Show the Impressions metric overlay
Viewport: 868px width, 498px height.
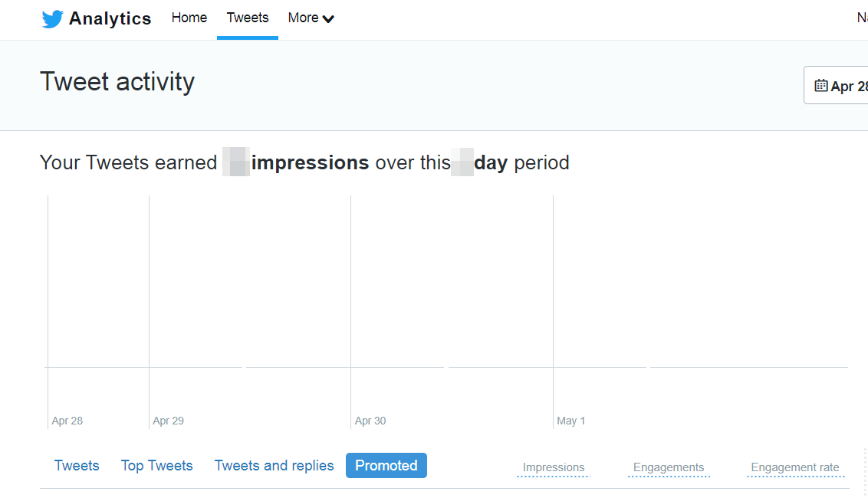pos(553,467)
